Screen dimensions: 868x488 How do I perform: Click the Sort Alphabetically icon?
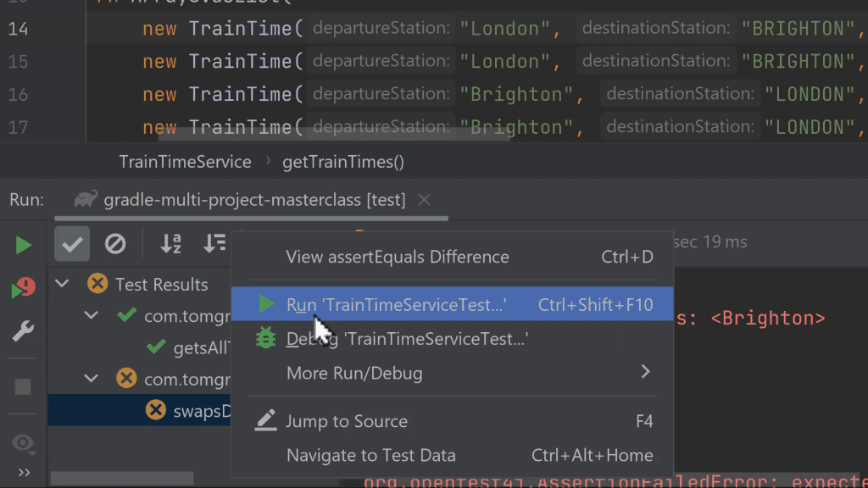[171, 245]
